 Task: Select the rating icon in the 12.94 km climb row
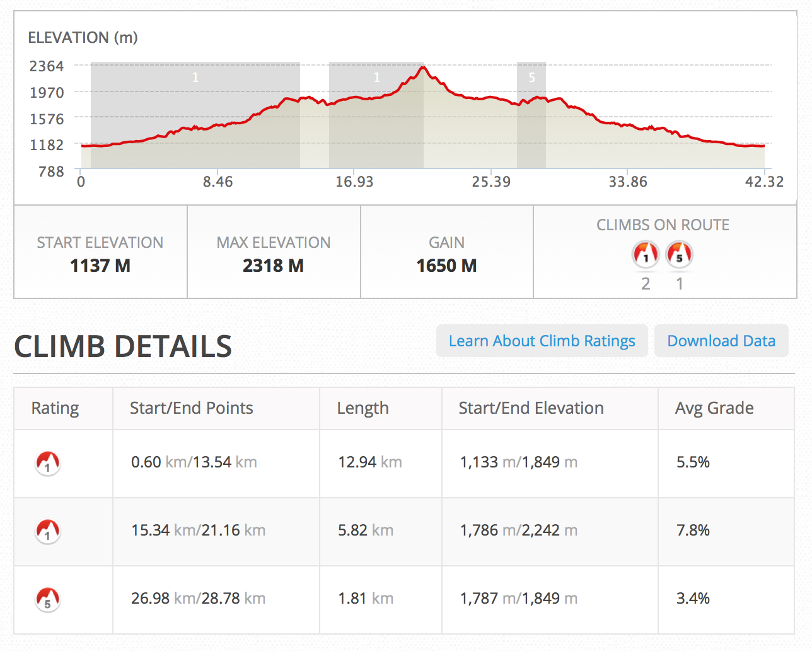tap(47, 463)
